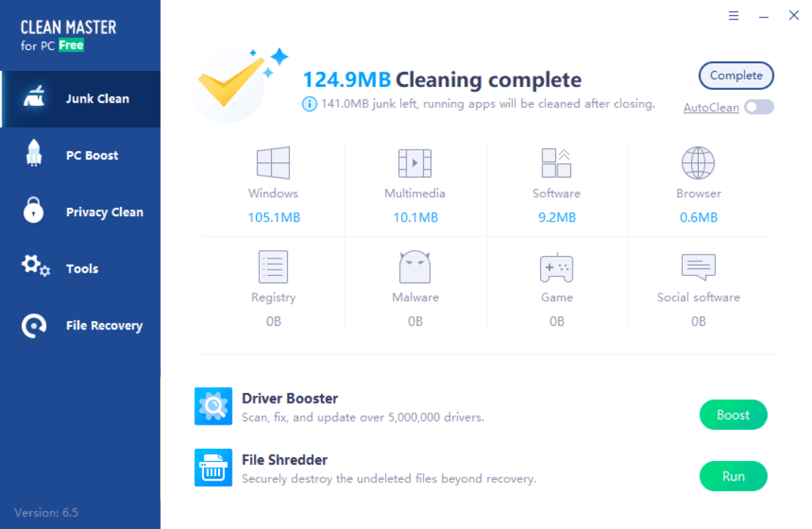Click the AutoClean link
This screenshot has height=529, width=812.
711,108
